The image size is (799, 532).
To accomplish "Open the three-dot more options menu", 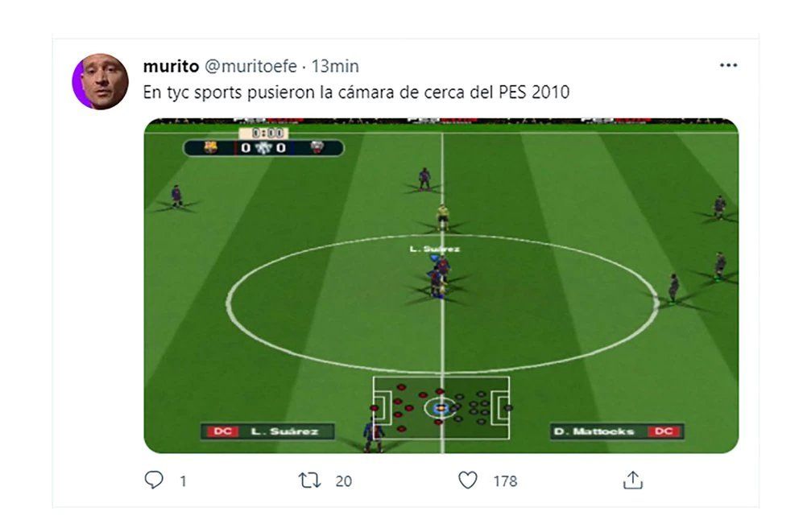I will tap(728, 65).
